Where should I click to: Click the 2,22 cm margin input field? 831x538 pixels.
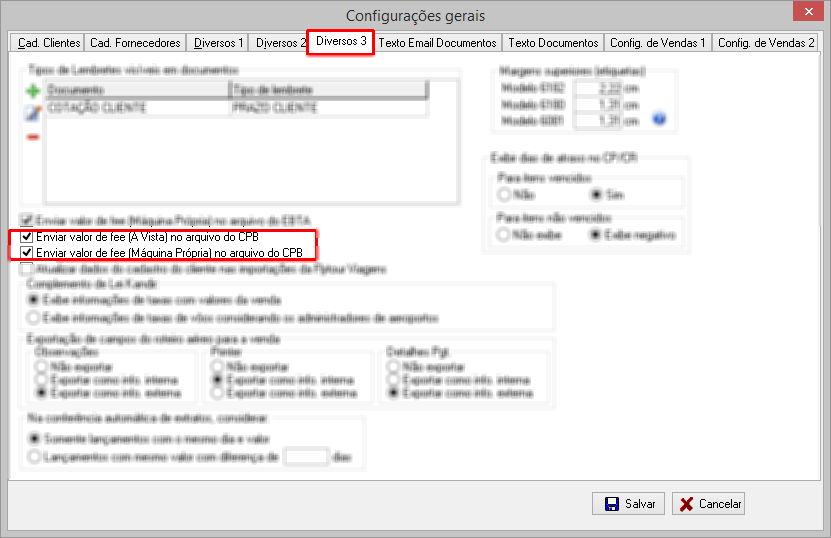pos(598,88)
